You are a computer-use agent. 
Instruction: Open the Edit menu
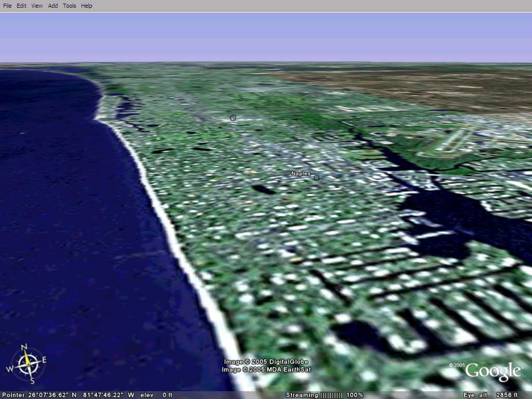coord(21,6)
